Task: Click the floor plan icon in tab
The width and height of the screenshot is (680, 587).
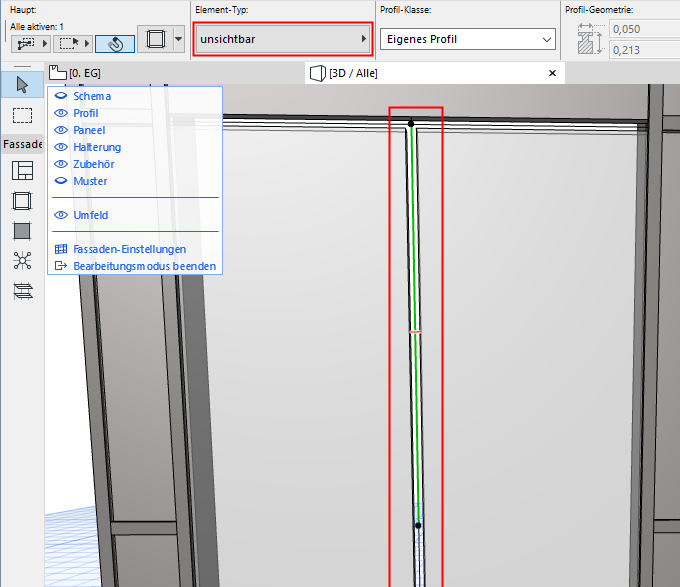Action: (58, 72)
